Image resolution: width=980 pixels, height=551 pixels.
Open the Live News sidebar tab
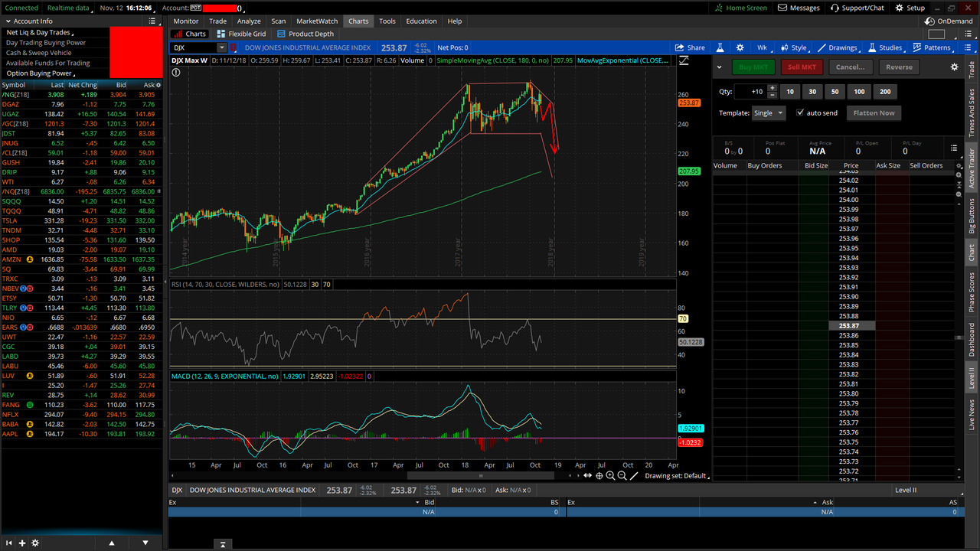(x=972, y=414)
